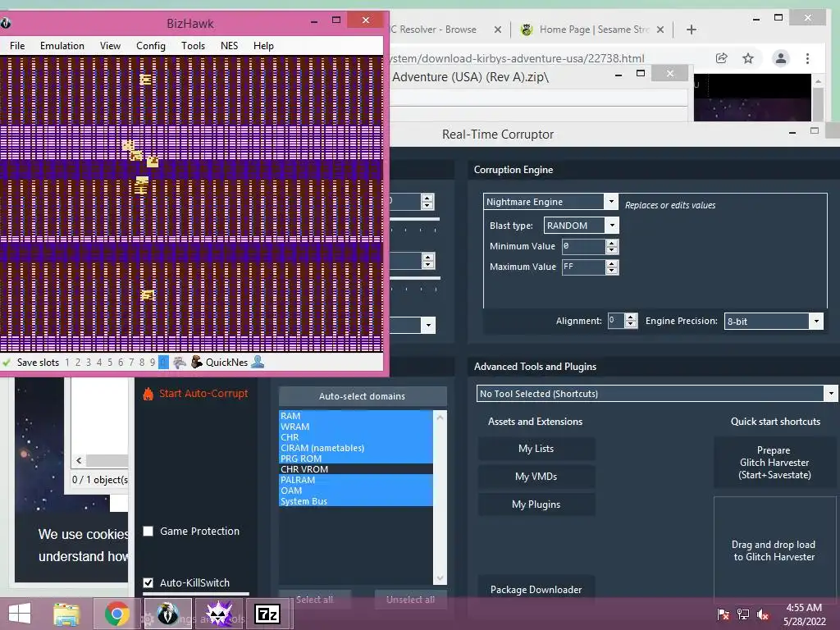Click the network tray icon
This screenshot has height=630, width=840.
point(743,614)
